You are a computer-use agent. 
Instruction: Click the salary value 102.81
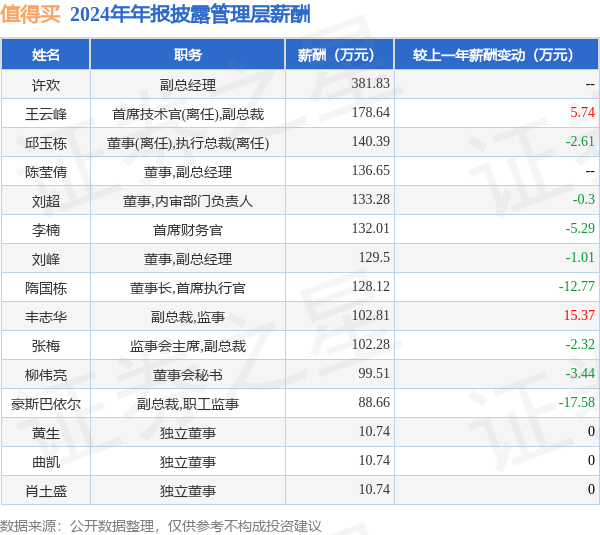click(x=370, y=315)
